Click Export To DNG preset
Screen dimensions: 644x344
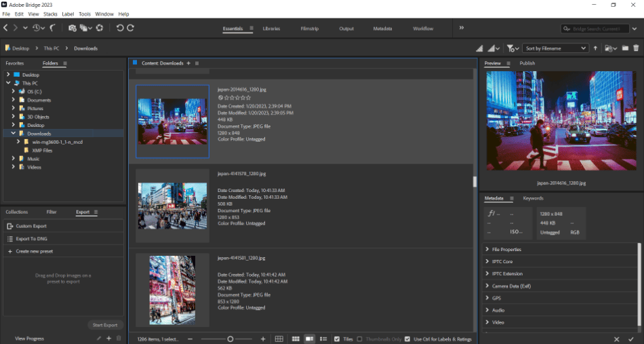point(63,239)
